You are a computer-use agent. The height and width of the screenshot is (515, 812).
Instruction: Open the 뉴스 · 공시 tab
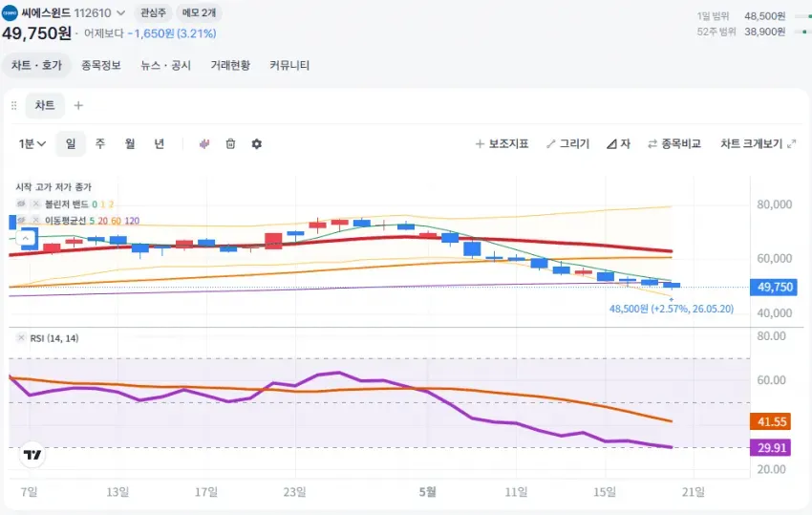coord(165,65)
